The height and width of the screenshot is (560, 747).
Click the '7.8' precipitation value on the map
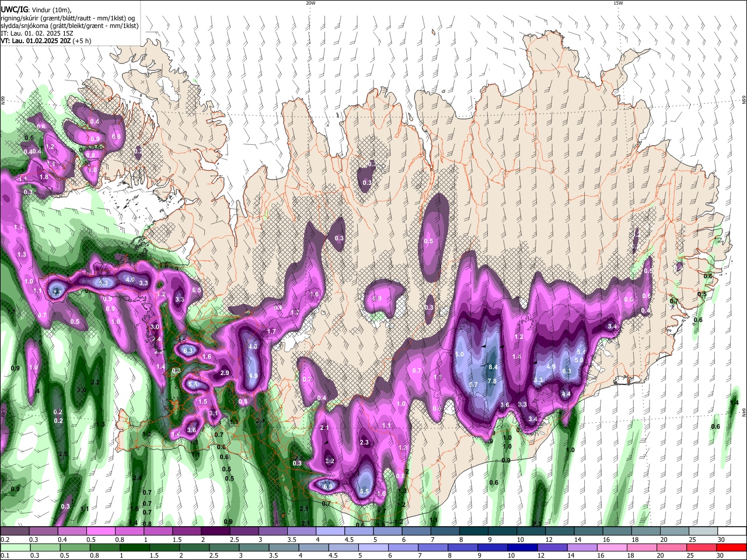click(x=491, y=381)
